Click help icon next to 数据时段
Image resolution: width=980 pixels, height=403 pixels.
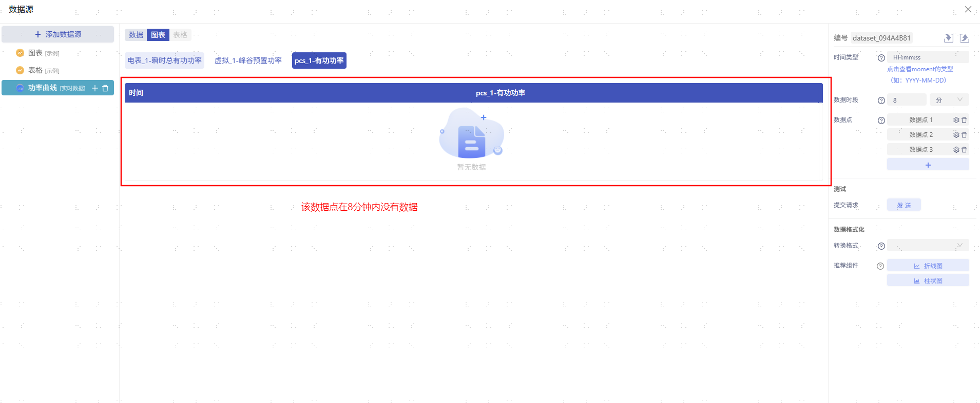pyautogui.click(x=881, y=100)
